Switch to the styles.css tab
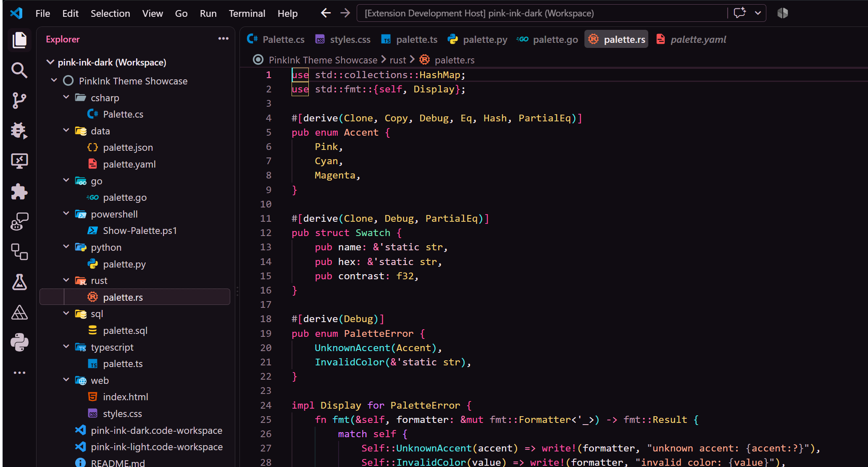Screen dimensions: 868x467 (343, 39)
